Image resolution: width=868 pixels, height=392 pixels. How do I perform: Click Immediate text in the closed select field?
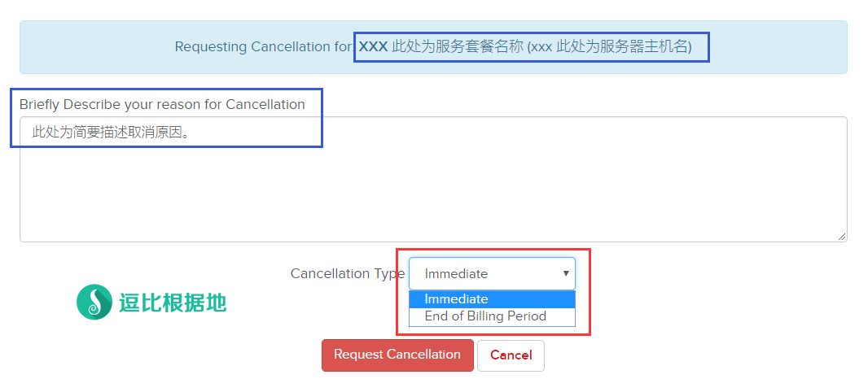(456, 274)
